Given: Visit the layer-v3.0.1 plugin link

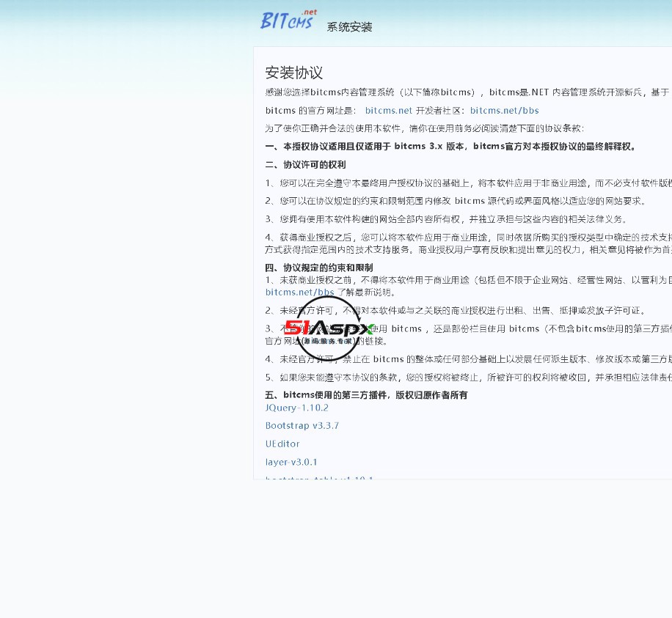Looking at the screenshot, I should pos(291,462).
